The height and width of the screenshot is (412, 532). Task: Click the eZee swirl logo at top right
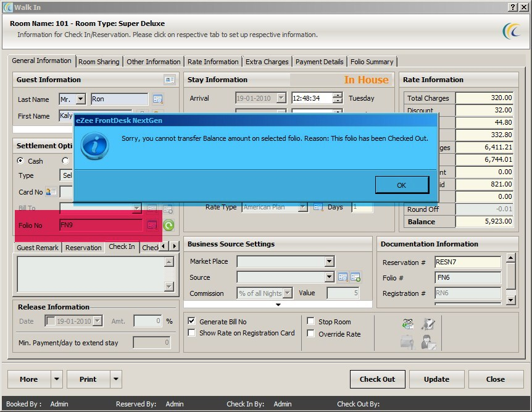[512, 32]
